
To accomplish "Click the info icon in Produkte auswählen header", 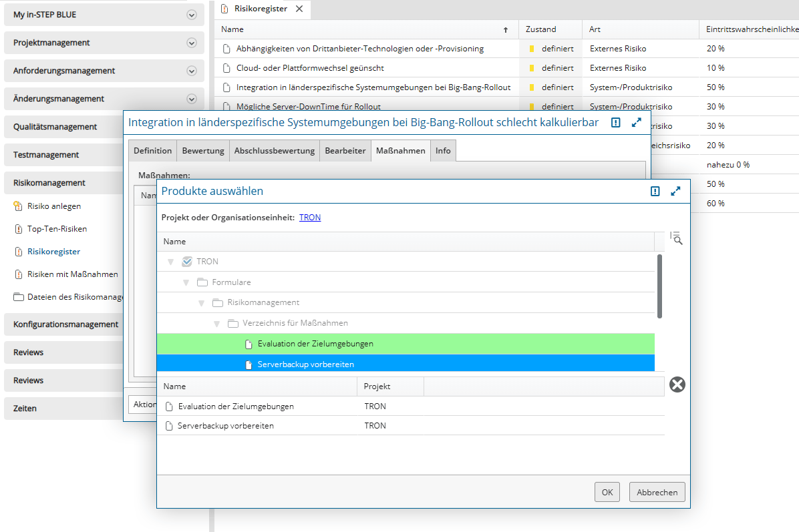I will (x=655, y=192).
